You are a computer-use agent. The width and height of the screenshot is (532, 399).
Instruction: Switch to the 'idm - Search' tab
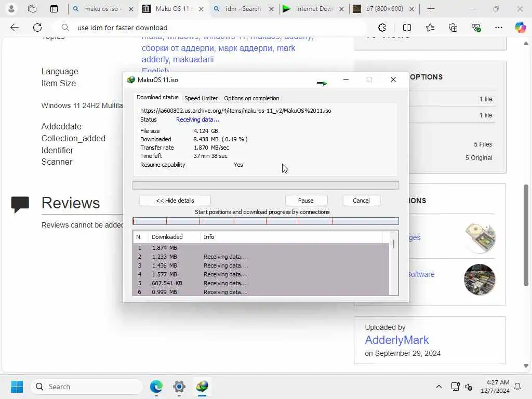coord(243,9)
